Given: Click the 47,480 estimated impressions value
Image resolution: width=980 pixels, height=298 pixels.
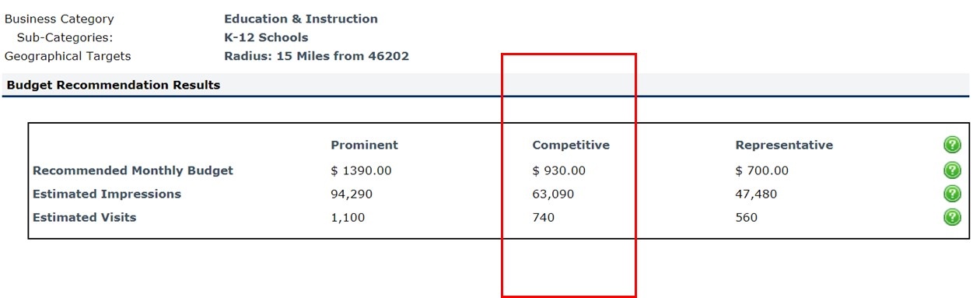Looking at the screenshot, I should tap(756, 195).
